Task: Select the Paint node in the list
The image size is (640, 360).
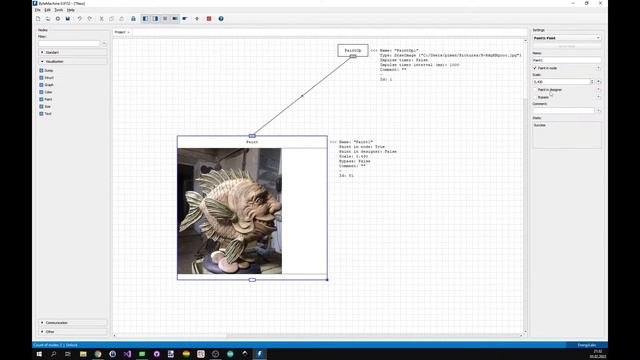Action: (46, 100)
